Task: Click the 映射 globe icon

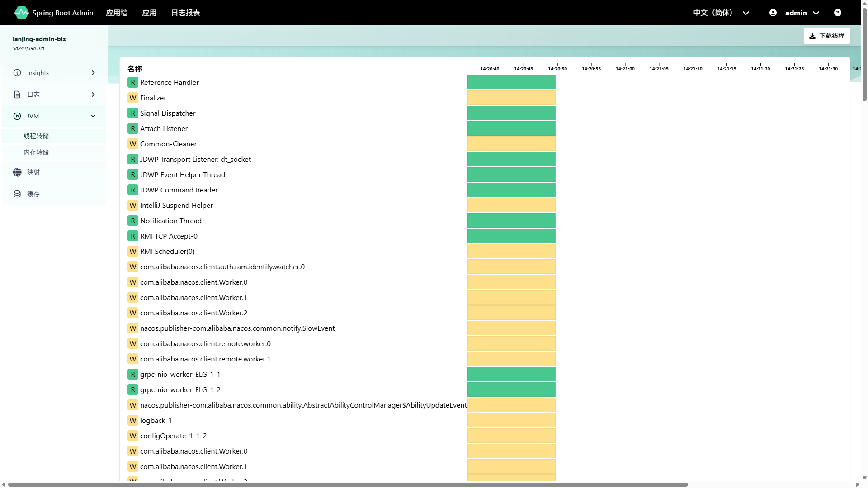Action: [x=17, y=172]
